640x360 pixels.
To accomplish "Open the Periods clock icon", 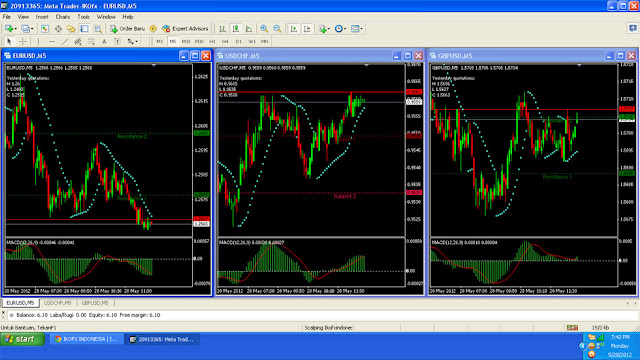I will pyautogui.click(x=338, y=29).
